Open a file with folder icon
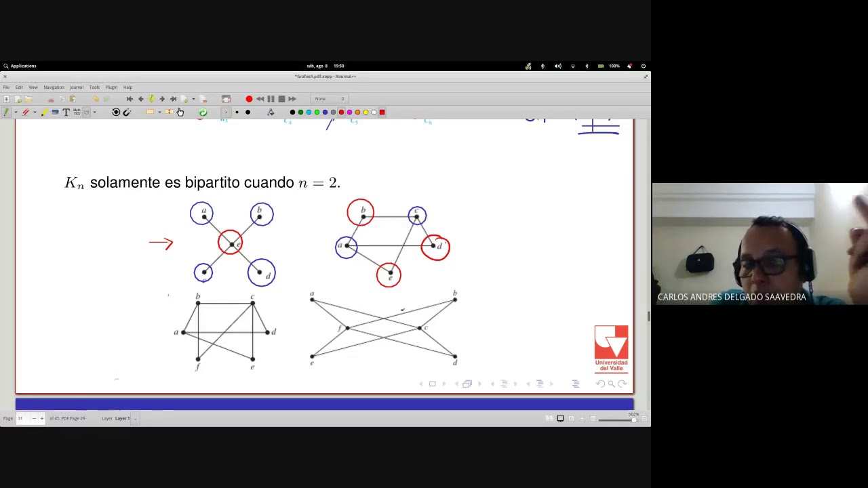 [28, 99]
